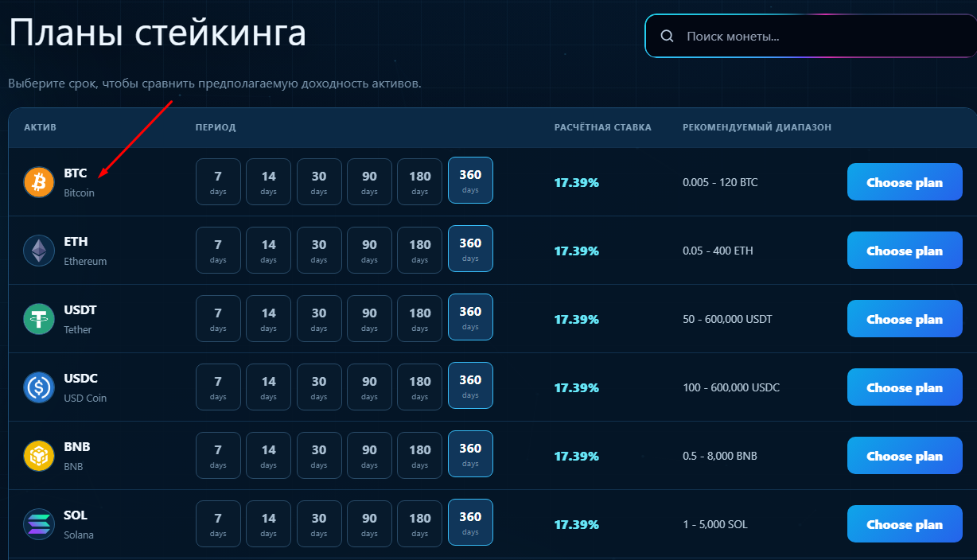Choose plan for SOL
977x560 pixels.
click(x=905, y=524)
